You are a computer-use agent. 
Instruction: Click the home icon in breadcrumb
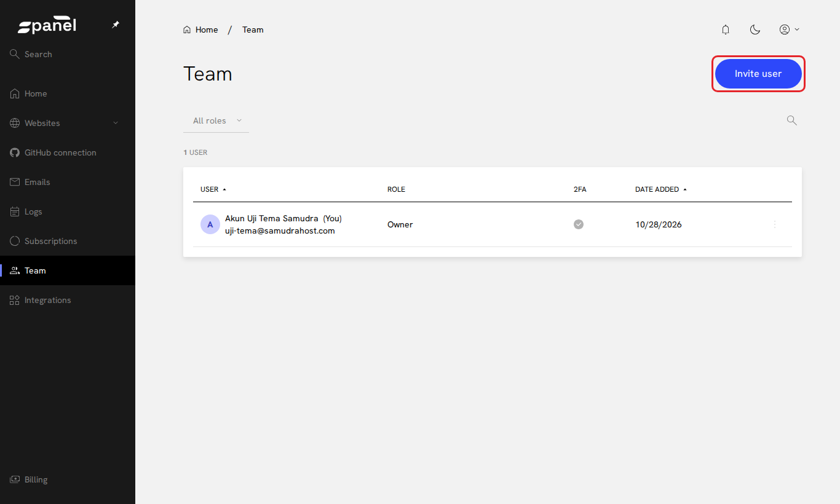point(187,30)
